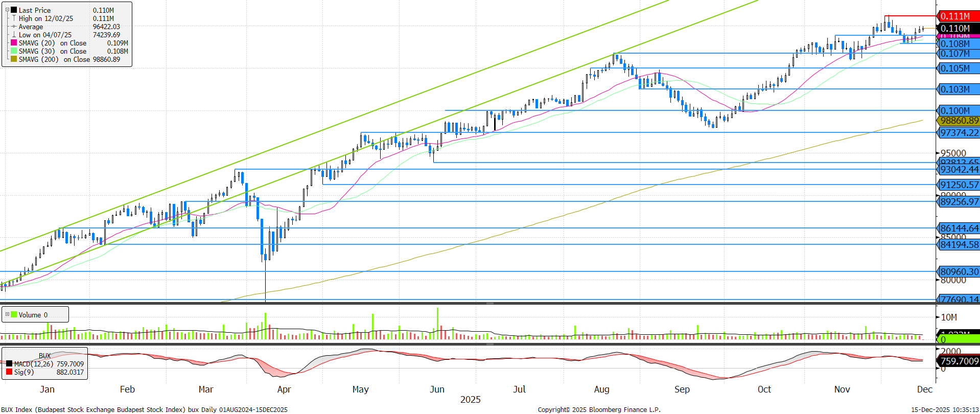
Task: Click the red Sig(9) legend swatch
Action: coord(9,372)
